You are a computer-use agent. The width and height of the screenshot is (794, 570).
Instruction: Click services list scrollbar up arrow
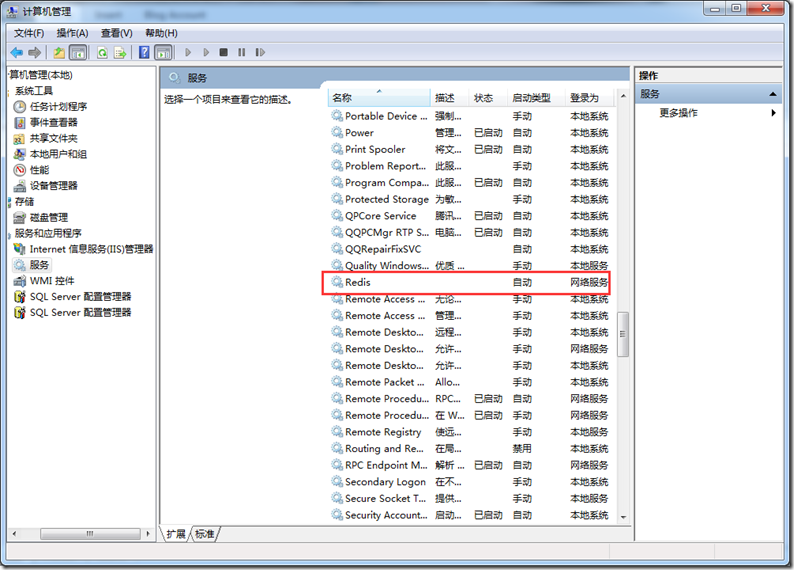tap(623, 96)
